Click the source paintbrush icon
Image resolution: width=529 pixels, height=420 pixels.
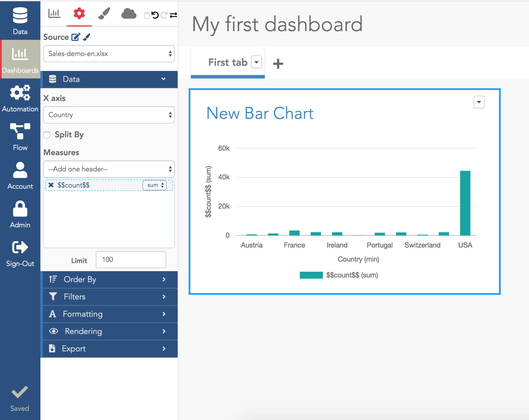point(87,37)
